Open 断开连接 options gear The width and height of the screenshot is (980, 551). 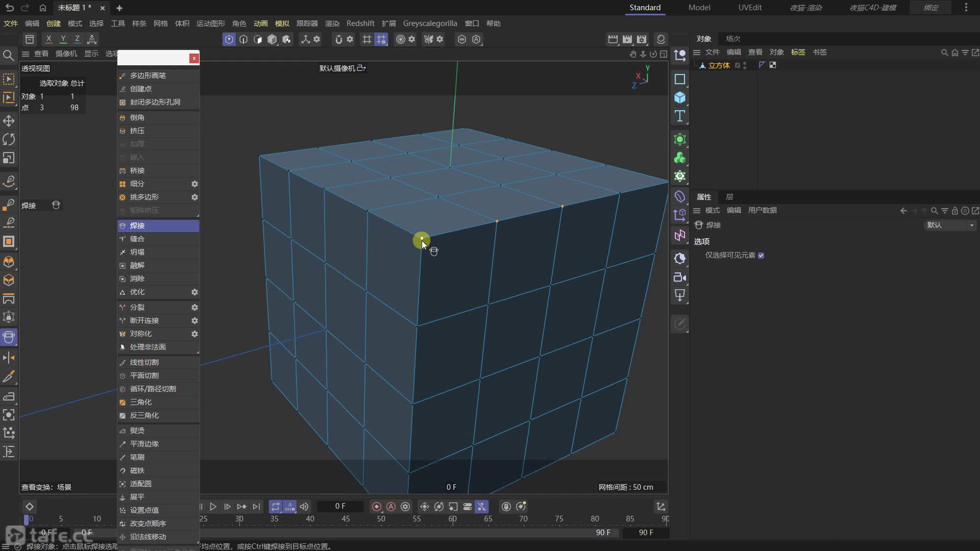pos(194,320)
